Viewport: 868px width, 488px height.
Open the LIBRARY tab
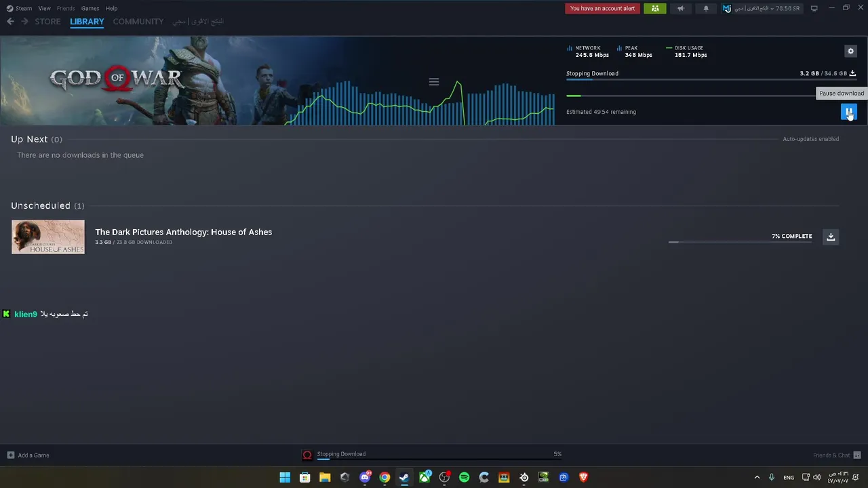click(87, 22)
